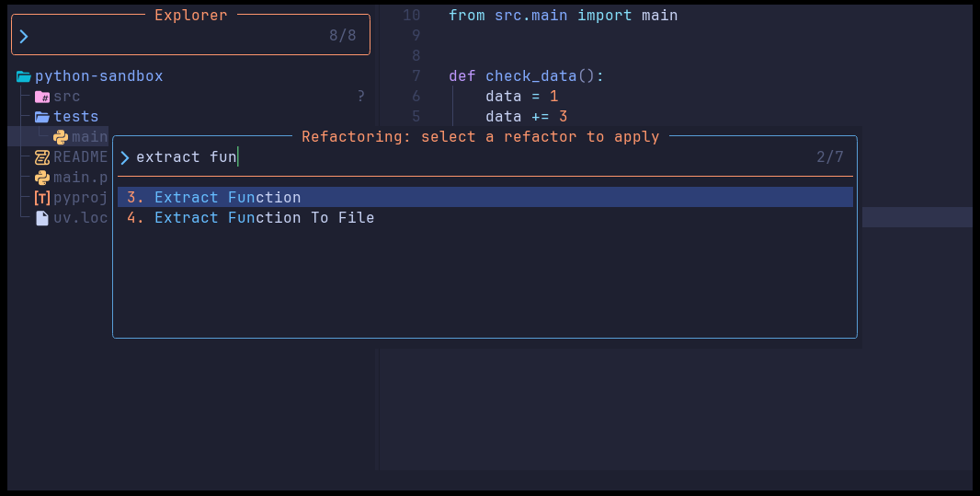Image resolution: width=980 pixels, height=496 pixels.
Task: Click the TOML icon beside pyproj
Action: tap(42, 198)
